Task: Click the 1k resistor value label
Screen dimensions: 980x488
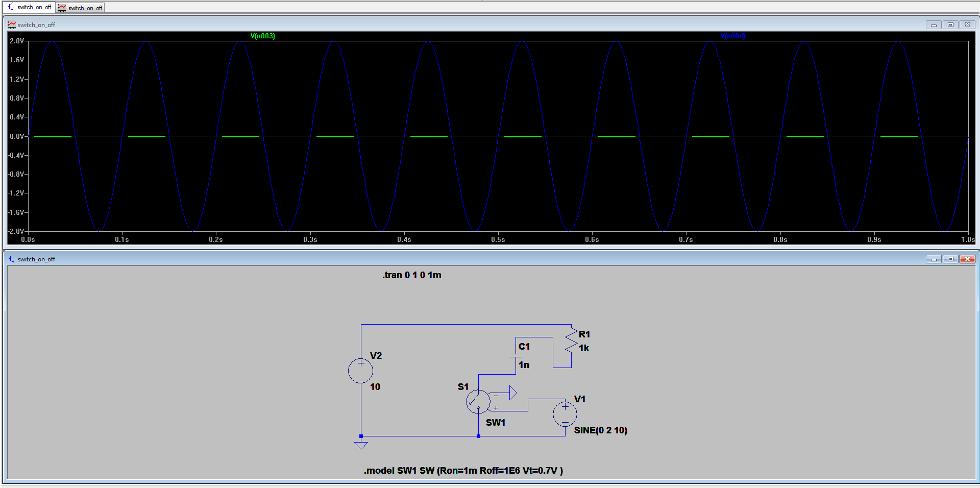Action: point(584,348)
